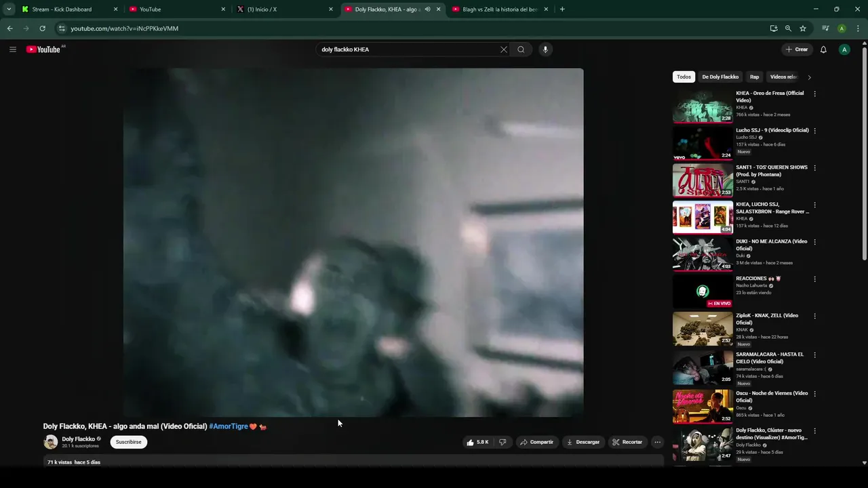The image size is (868, 488).
Task: Open options for Oscu Noche de Viernes
Action: 814,394
